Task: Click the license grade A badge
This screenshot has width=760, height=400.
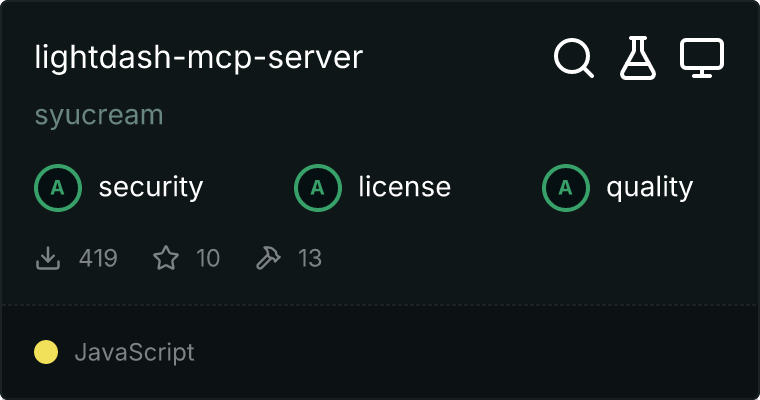Action: 317,187
